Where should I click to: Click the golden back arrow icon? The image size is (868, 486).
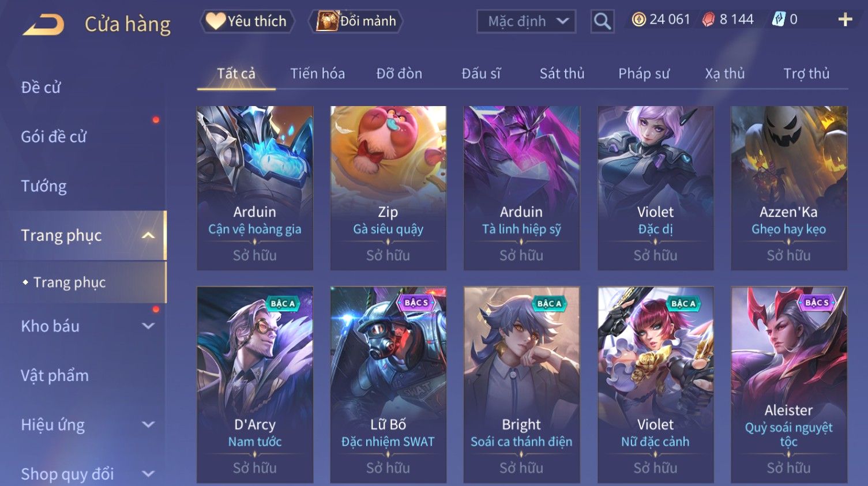click(x=44, y=25)
